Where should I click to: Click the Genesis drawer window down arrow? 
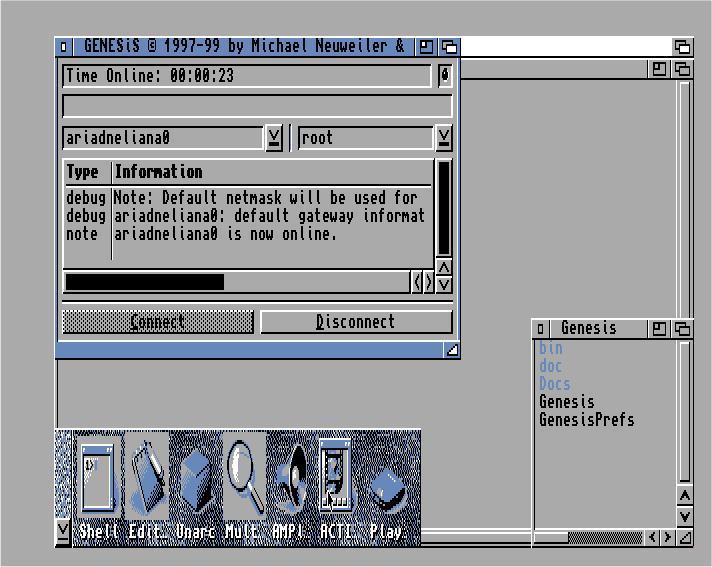685,516
